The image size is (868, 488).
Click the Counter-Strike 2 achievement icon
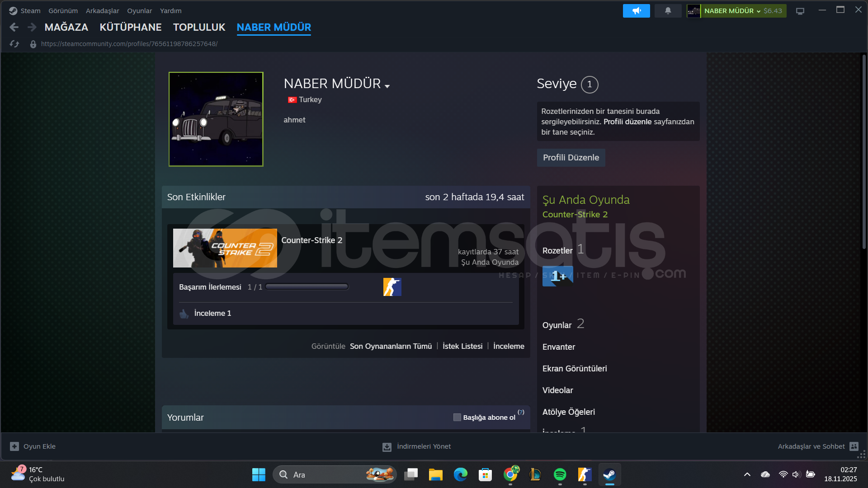pos(392,287)
